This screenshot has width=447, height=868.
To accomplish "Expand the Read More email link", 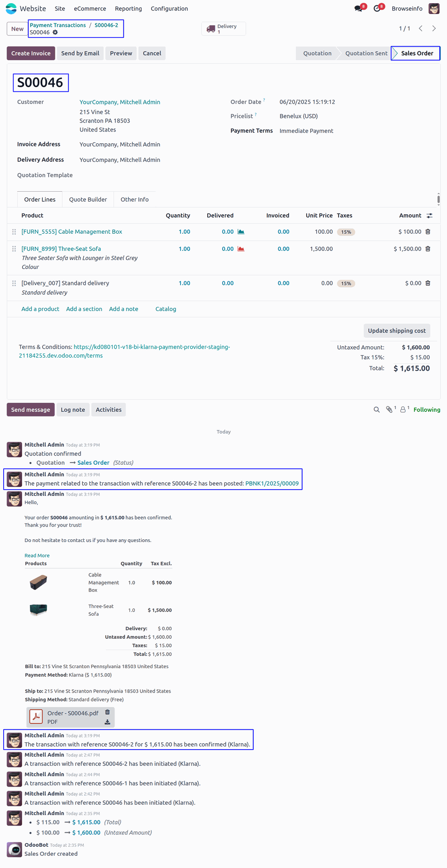I will 37,556.
